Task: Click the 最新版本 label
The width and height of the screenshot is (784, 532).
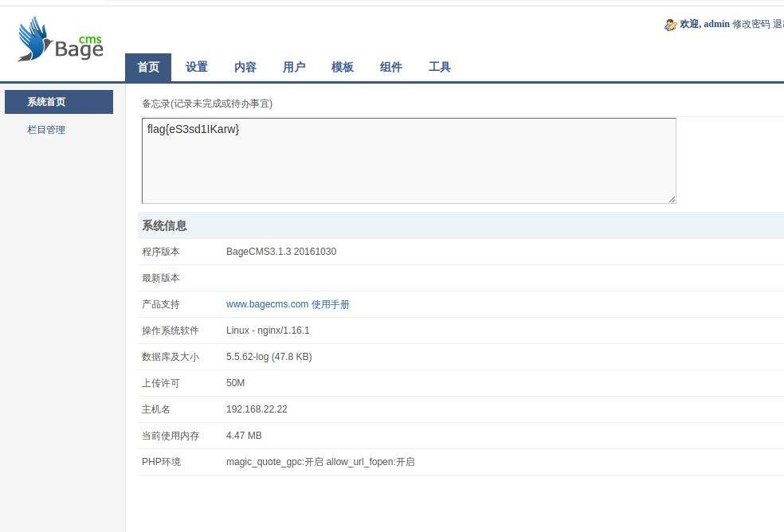Action: (160, 278)
